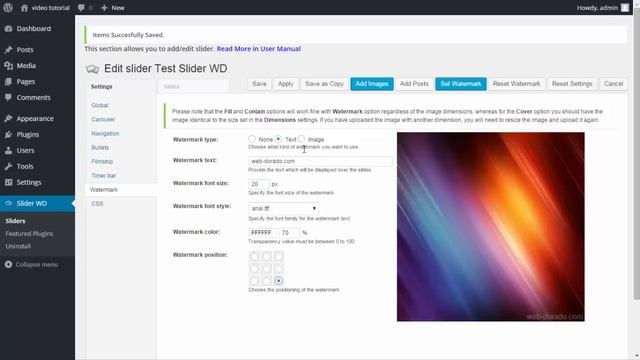Image resolution: width=640 pixels, height=360 pixels.
Task: Open Uninstall submenu item
Action: [x=18, y=246]
